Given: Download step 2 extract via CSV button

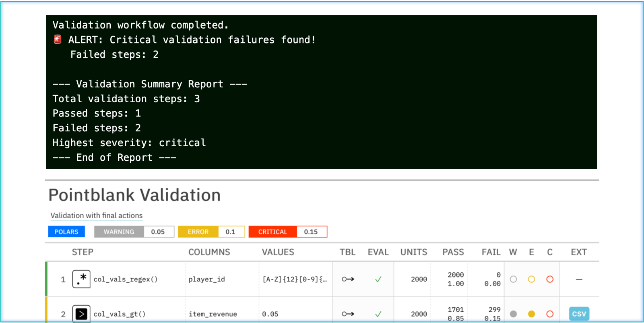Looking at the screenshot, I should tap(579, 314).
